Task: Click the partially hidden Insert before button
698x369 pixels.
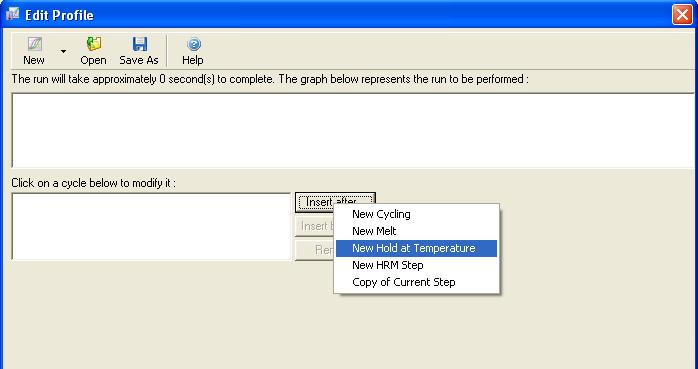Action: click(314, 226)
